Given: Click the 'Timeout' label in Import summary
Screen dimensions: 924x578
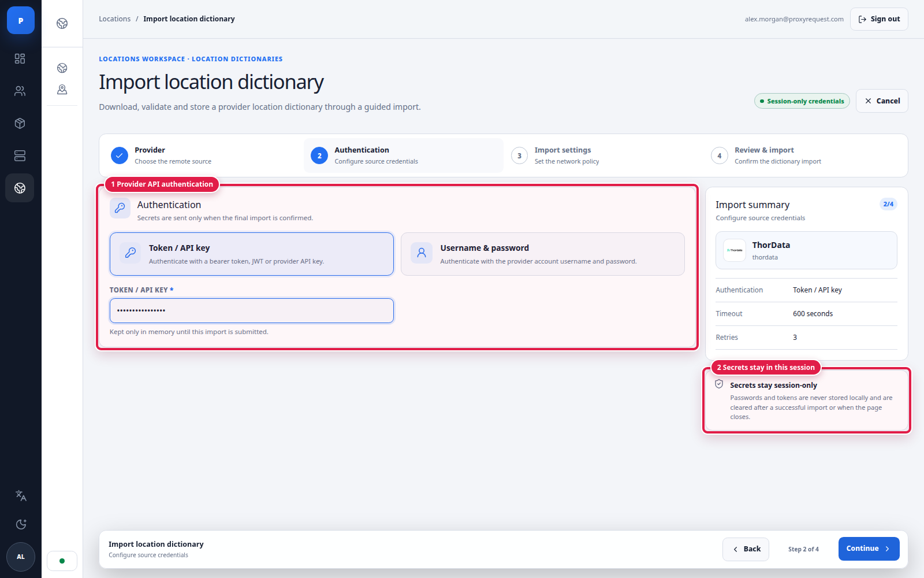Looking at the screenshot, I should [729, 314].
